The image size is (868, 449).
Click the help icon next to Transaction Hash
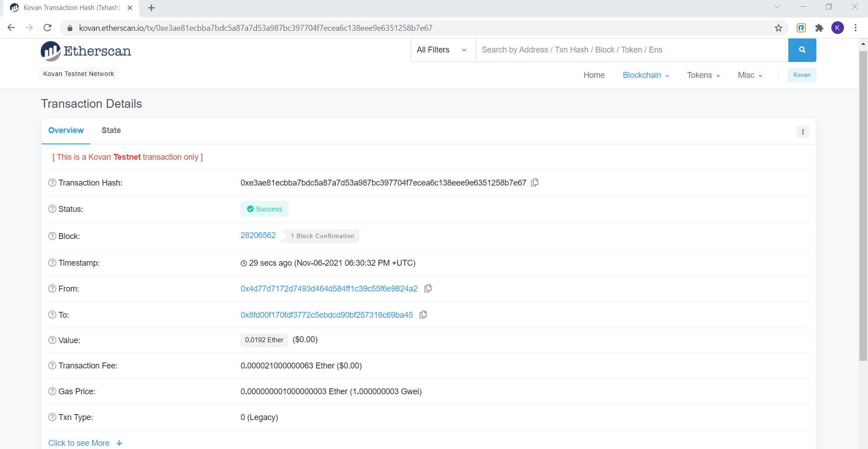click(x=53, y=183)
